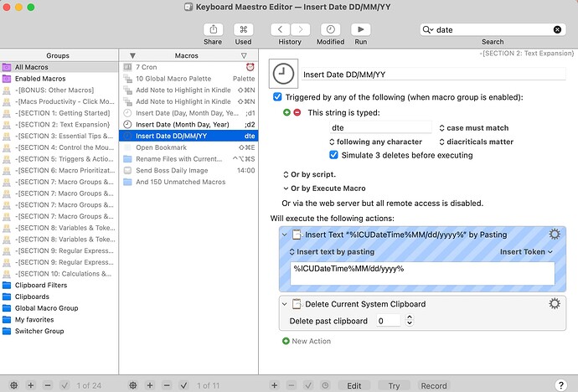Click the Try button at bottom
This screenshot has width=578, height=392.
coord(394,385)
